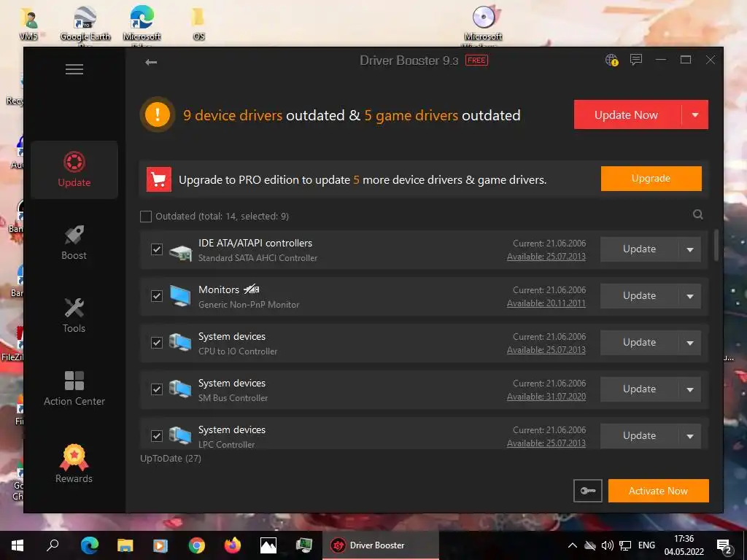Open the feedback chat icon
This screenshot has height=560, width=747.
(636, 60)
